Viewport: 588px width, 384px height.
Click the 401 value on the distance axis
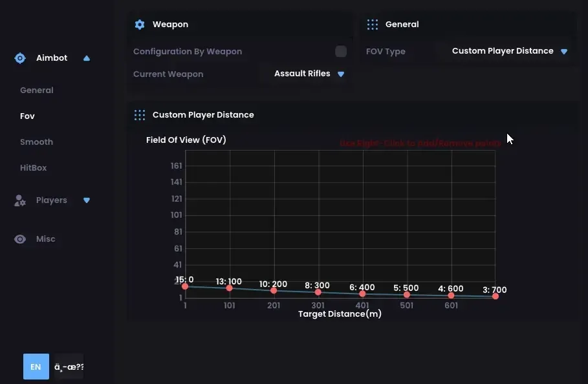[362, 306]
